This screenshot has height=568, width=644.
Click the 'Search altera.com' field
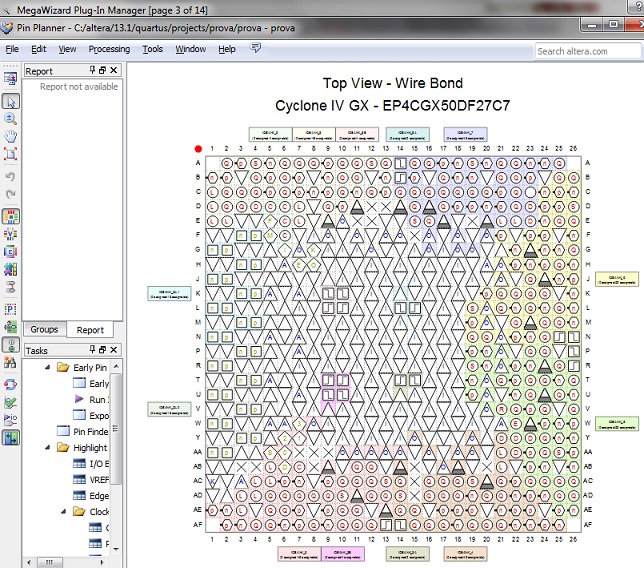pyautogui.click(x=587, y=51)
